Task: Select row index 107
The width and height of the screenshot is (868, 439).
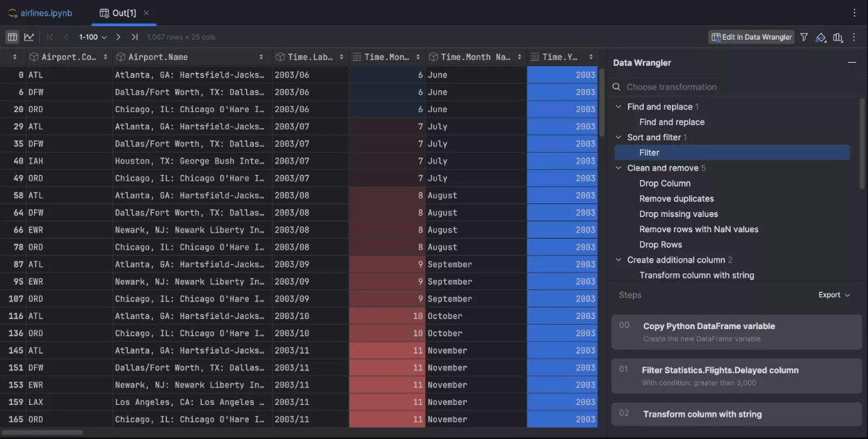Action: pyautogui.click(x=13, y=299)
